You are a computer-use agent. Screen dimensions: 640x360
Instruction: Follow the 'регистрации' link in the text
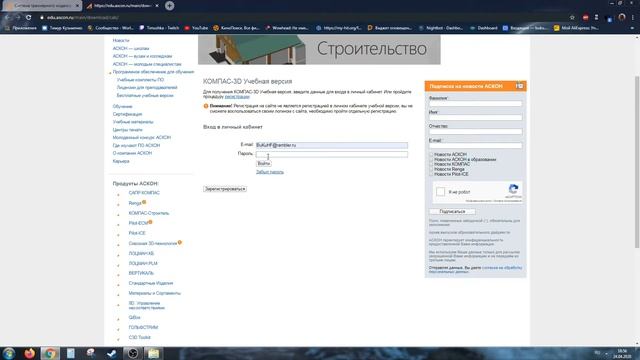coord(237,97)
